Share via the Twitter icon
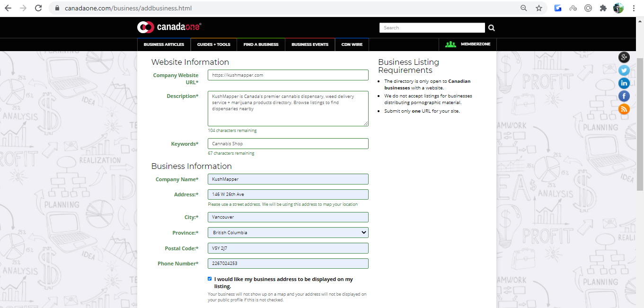644x308 pixels. click(624, 70)
